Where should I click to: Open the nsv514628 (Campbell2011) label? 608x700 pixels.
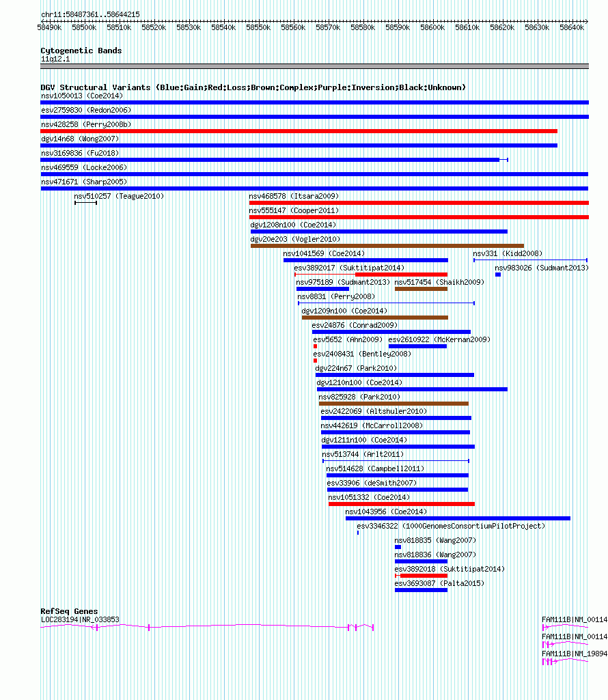375,468
